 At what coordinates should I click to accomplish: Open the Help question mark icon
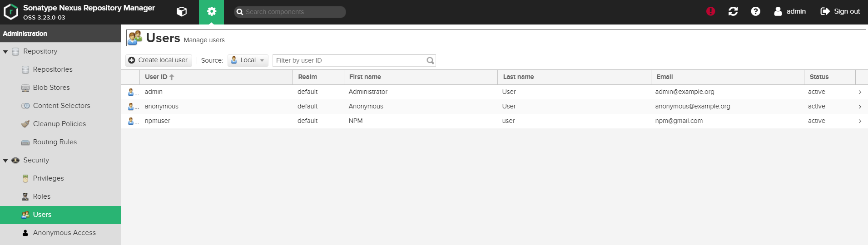[x=755, y=11]
